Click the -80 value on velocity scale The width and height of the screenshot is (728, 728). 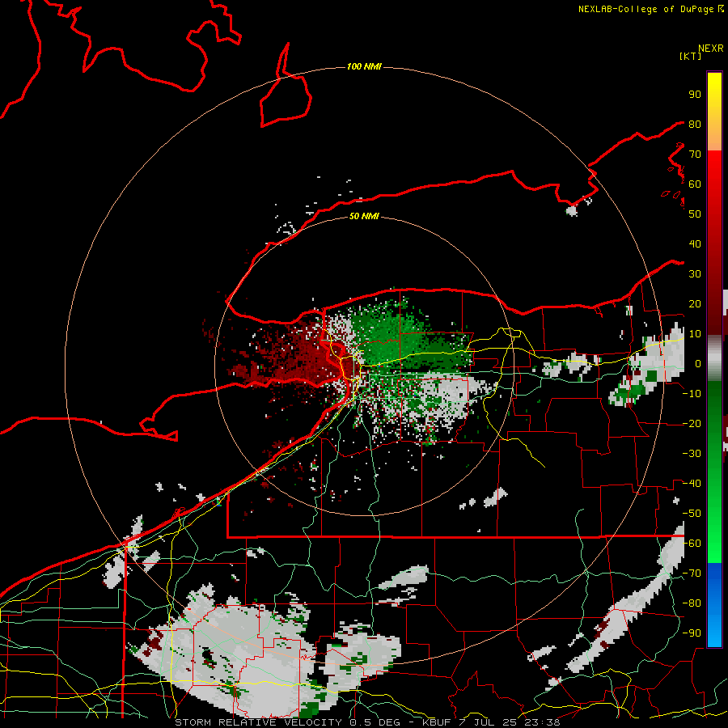click(692, 603)
